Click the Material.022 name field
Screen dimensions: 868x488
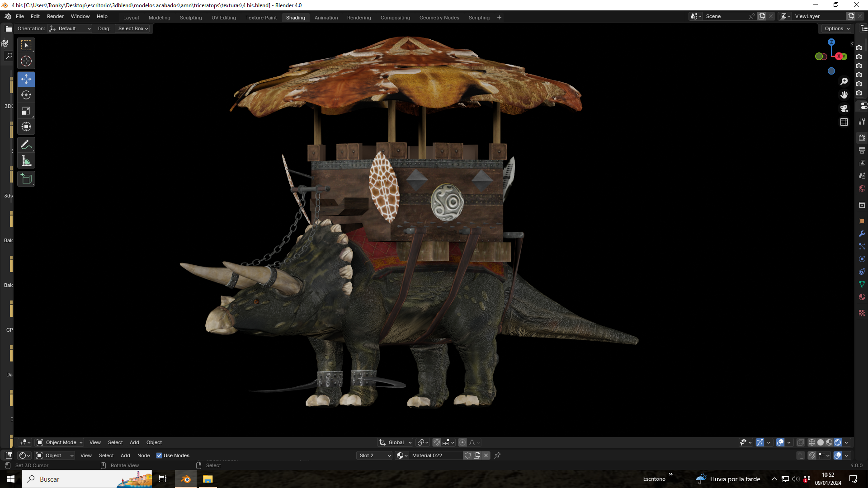click(x=436, y=455)
